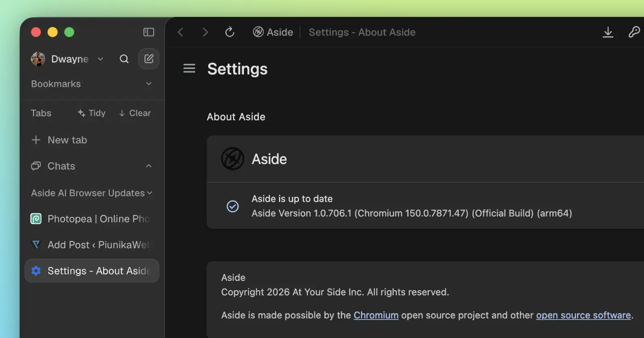This screenshot has width=644, height=338.
Task: Click the Aside name in About card
Action: pyautogui.click(x=269, y=159)
